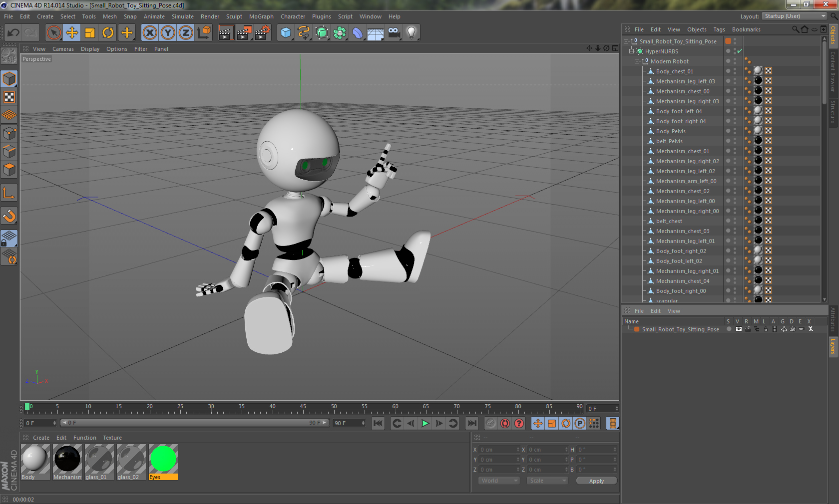Screen dimensions: 839x504
Task: Open Object manager Tags menu
Action: pyautogui.click(x=719, y=29)
